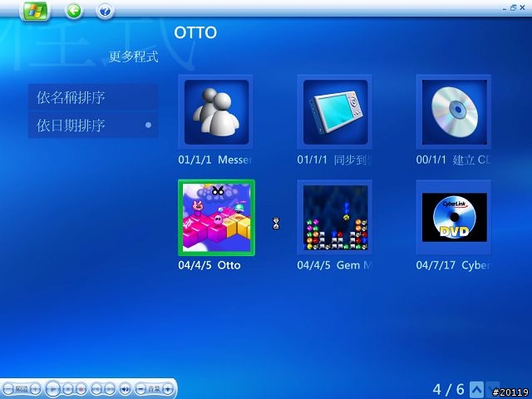Close the Media Center window
Viewport: 532px width, 399px height.
[523, 7]
